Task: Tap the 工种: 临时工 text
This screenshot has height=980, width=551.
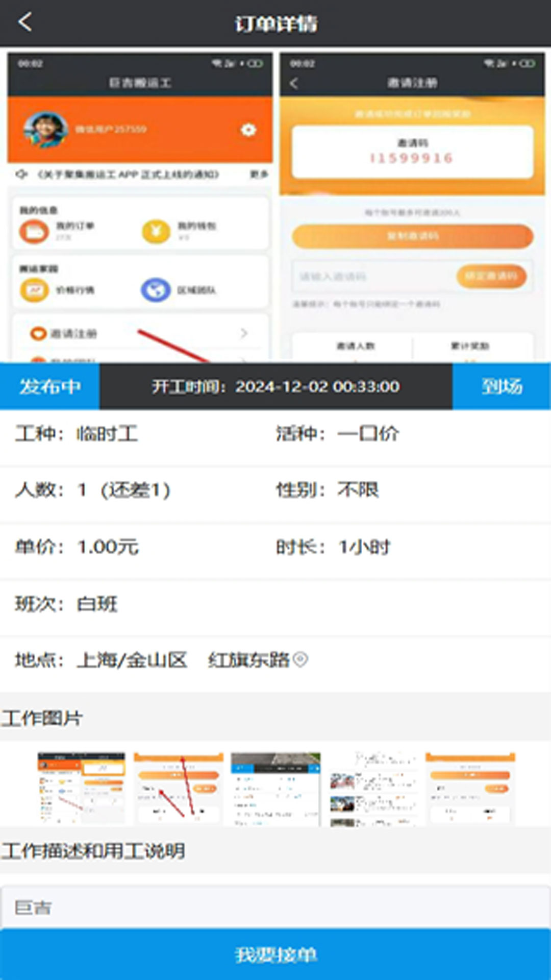Action: tap(77, 434)
